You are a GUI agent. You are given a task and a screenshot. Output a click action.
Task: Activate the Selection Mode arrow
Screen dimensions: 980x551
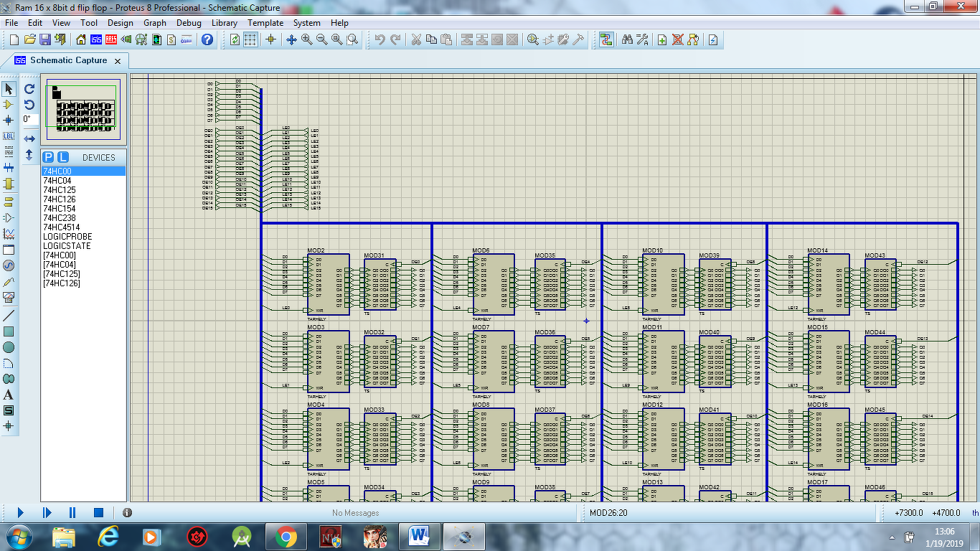point(9,89)
